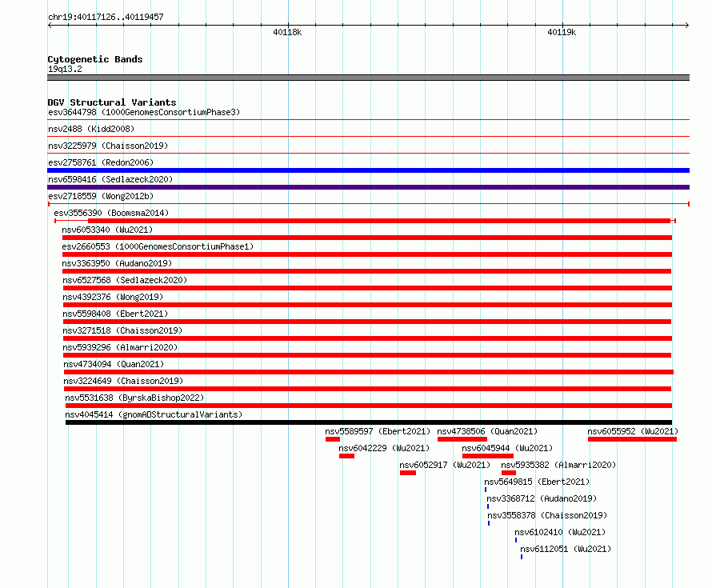Open variant esv2660553 (1000GenomesConsortiumPhase1)
Image resolution: width=712 pixels, height=588 pixels.
pos(158,246)
